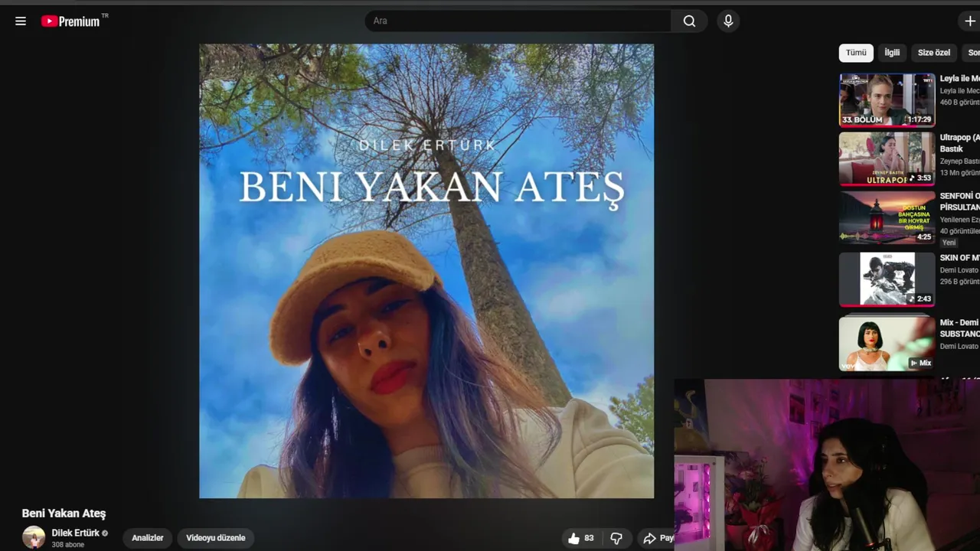The image size is (980, 551).
Task: Click the 308 abone subscriber count
Action: coord(68,545)
